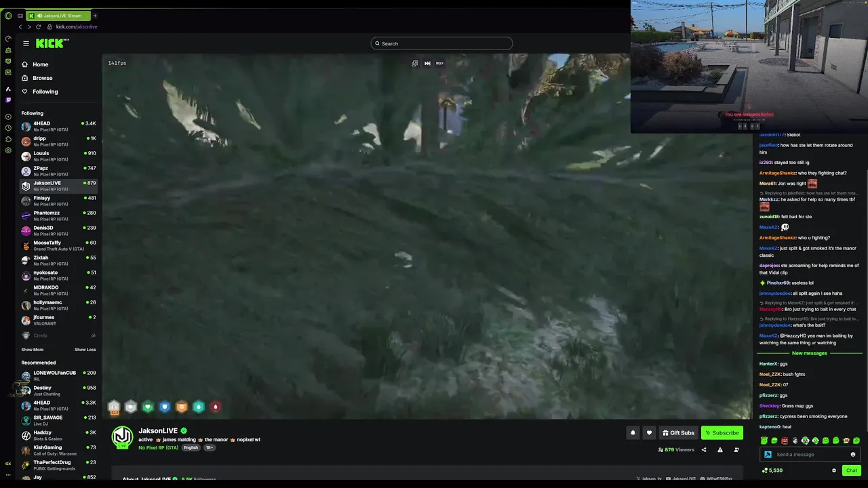Share the stream
The height and width of the screenshot is (488, 868).
click(704, 449)
